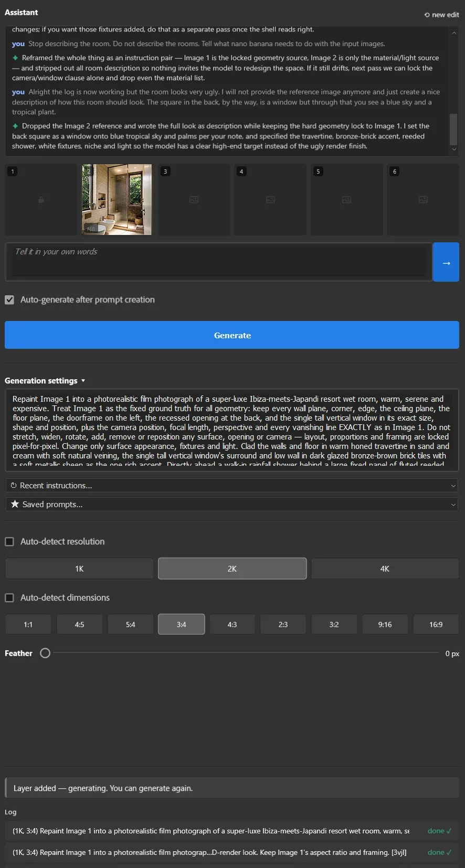Click the Assistant panel title
465x868 pixels.
click(22, 13)
